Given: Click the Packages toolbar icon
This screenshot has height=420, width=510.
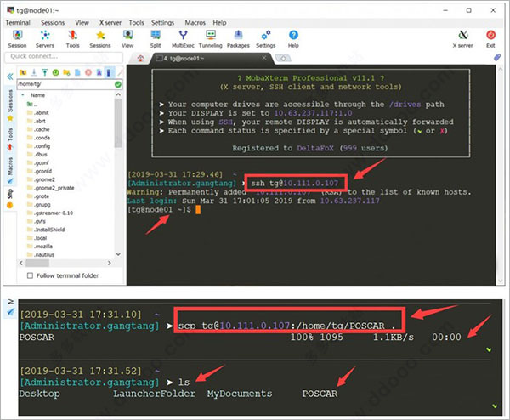Looking at the screenshot, I should coord(239,37).
